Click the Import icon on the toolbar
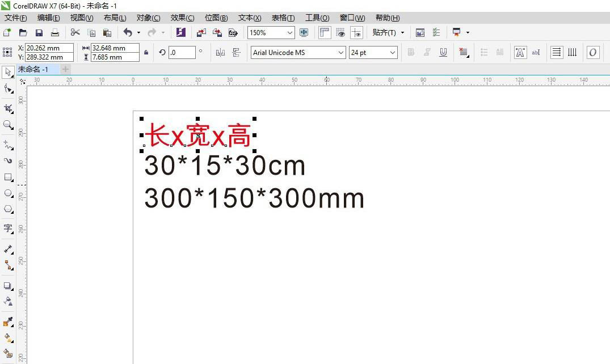This screenshot has height=364, width=610. [200, 32]
